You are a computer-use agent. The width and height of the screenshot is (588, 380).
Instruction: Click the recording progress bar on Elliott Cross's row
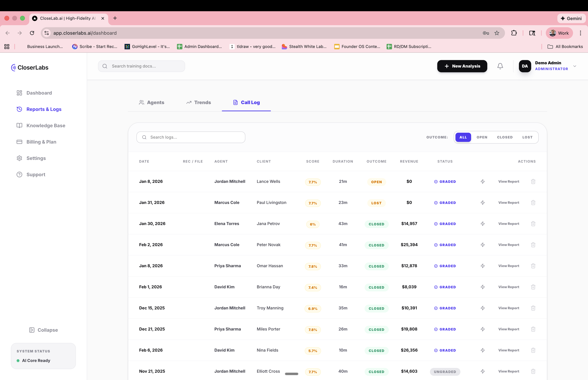click(x=291, y=374)
